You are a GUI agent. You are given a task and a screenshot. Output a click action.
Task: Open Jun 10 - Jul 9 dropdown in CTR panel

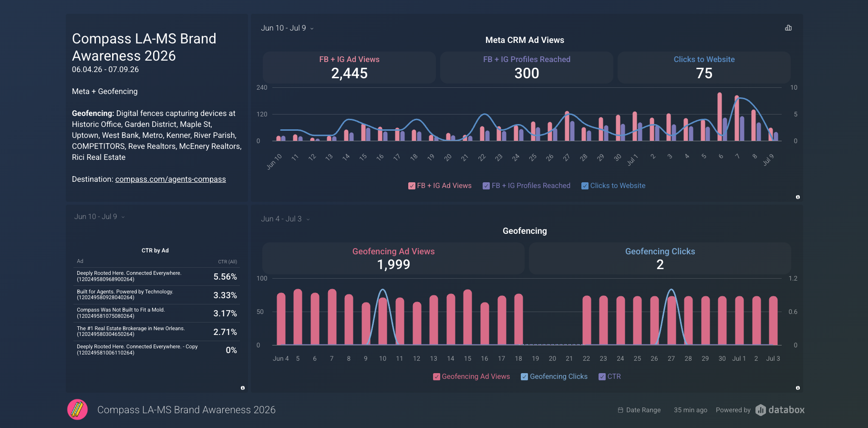pyautogui.click(x=99, y=217)
